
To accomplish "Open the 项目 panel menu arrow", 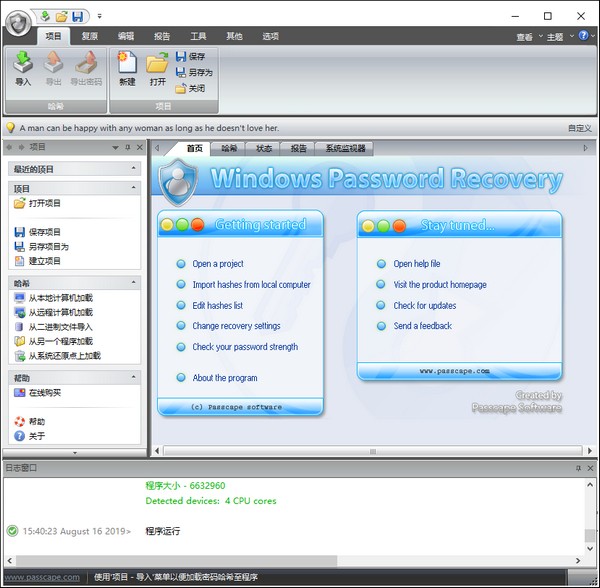I will pyautogui.click(x=115, y=148).
